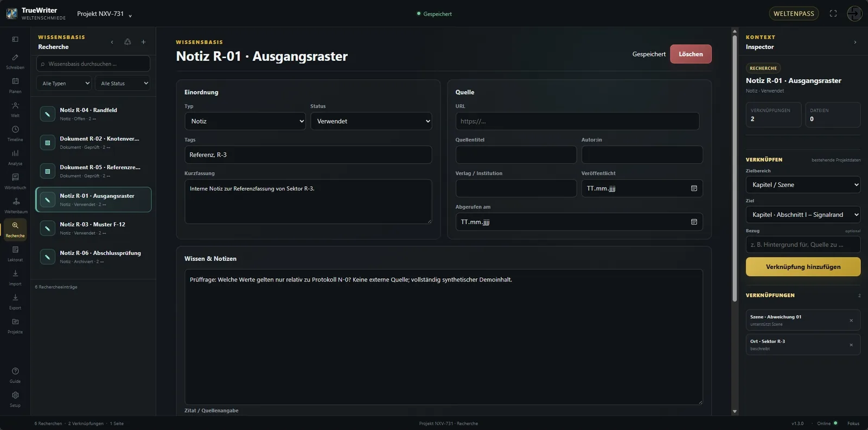
Task: Select Notiz R-04 · Randfeld entry
Action: pyautogui.click(x=93, y=114)
